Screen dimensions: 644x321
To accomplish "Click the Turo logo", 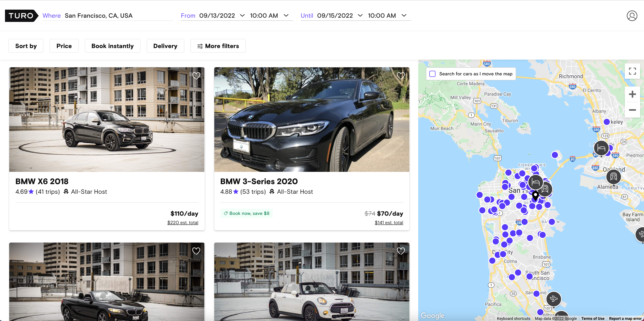I will tap(21, 16).
